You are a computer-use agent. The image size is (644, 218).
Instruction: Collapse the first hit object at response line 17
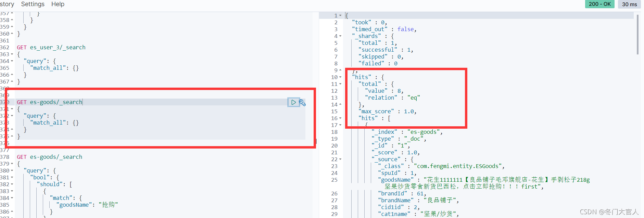340,125
